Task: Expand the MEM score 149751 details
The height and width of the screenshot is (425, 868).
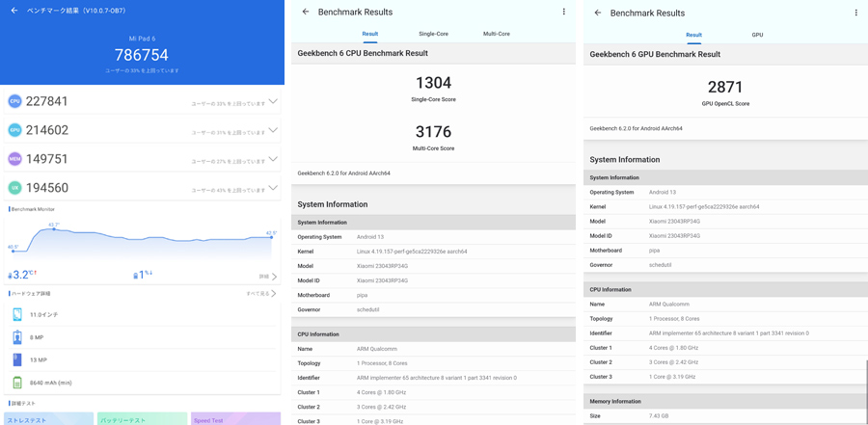Action: pyautogui.click(x=272, y=159)
